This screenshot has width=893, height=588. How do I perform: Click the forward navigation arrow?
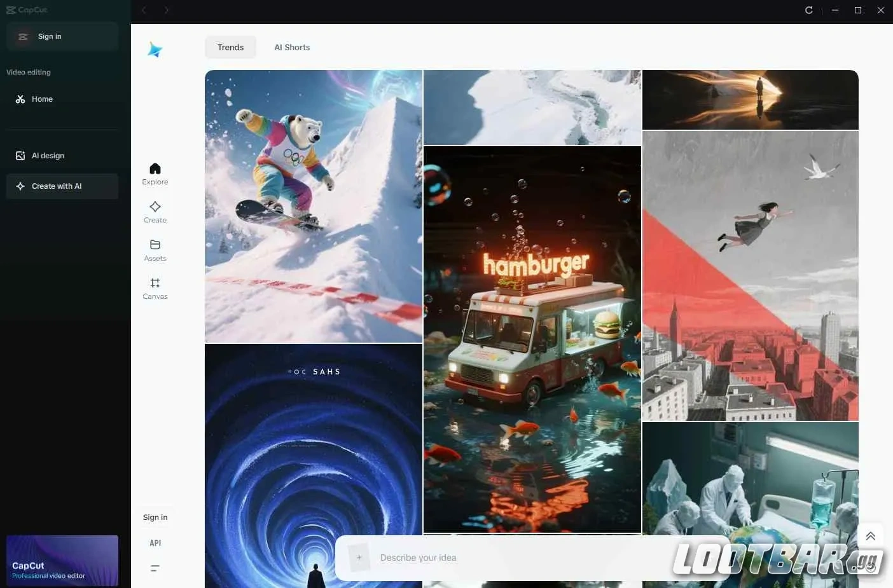(x=167, y=10)
